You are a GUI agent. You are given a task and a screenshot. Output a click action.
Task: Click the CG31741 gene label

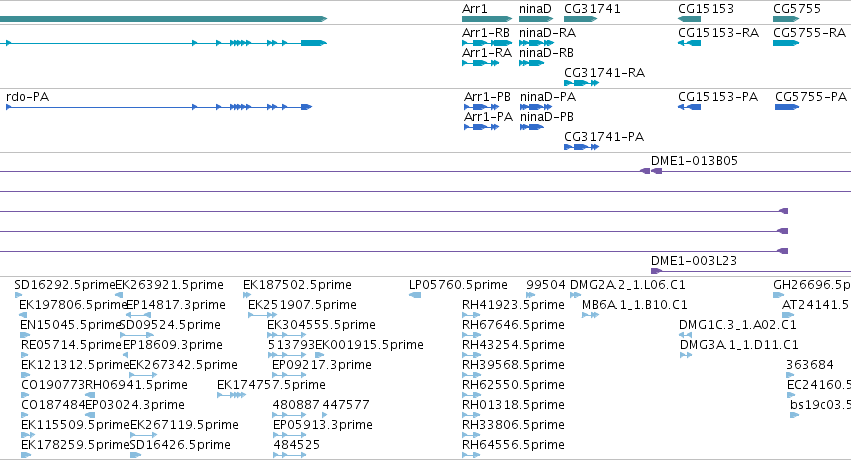(x=592, y=9)
